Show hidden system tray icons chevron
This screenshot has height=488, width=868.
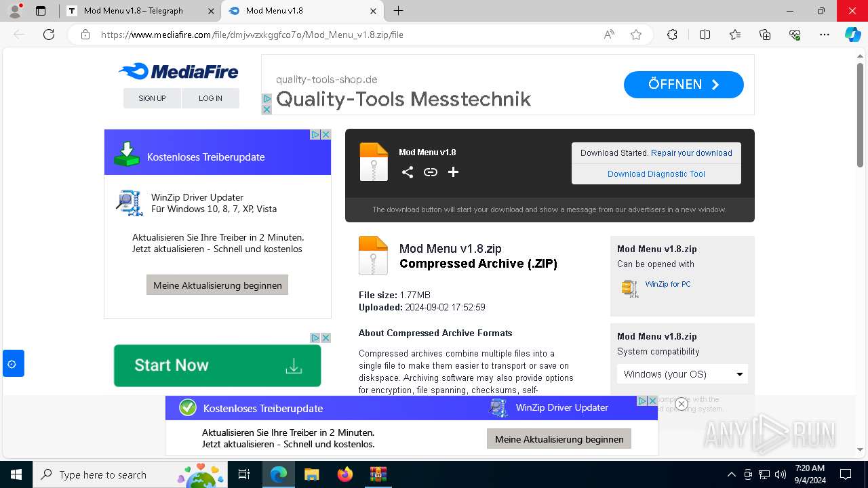[731, 474]
